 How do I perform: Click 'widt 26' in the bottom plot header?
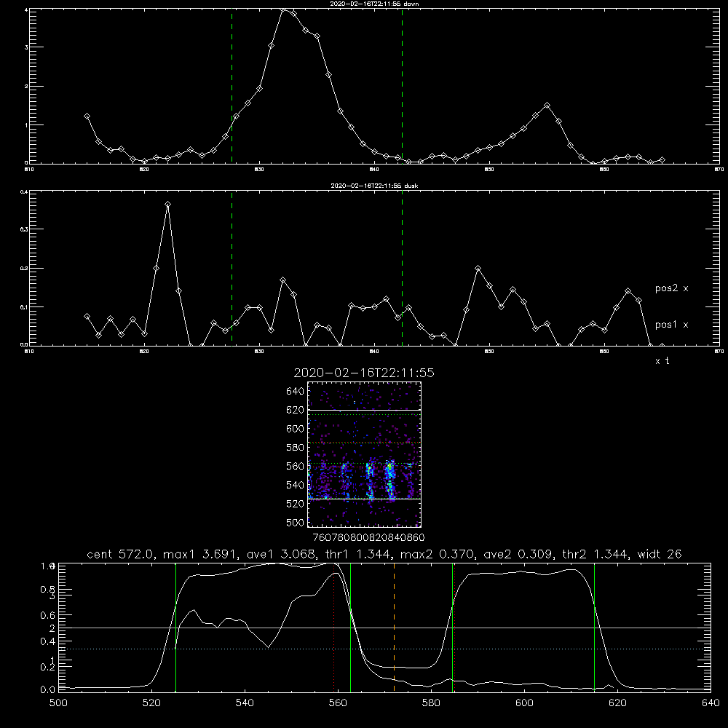click(660, 554)
